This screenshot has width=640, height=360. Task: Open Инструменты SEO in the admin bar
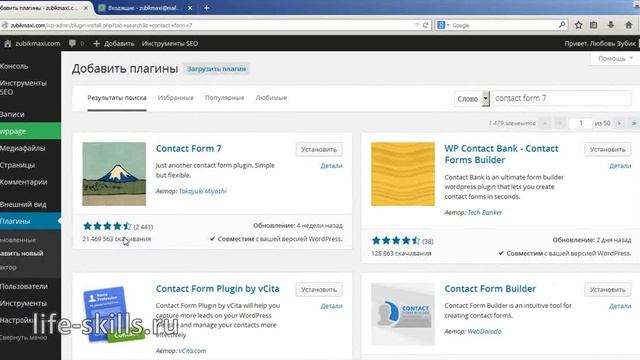(170, 43)
